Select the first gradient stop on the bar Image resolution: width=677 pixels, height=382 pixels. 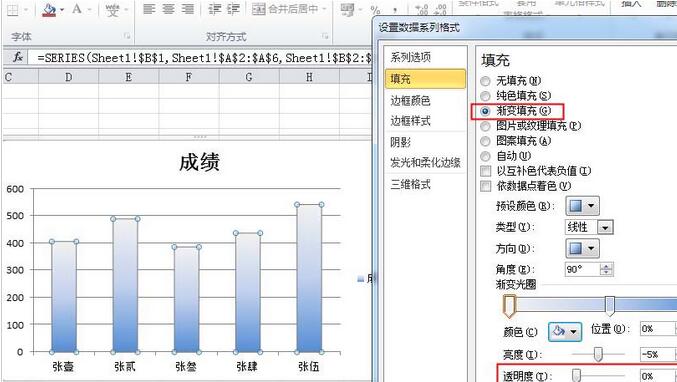coord(509,306)
